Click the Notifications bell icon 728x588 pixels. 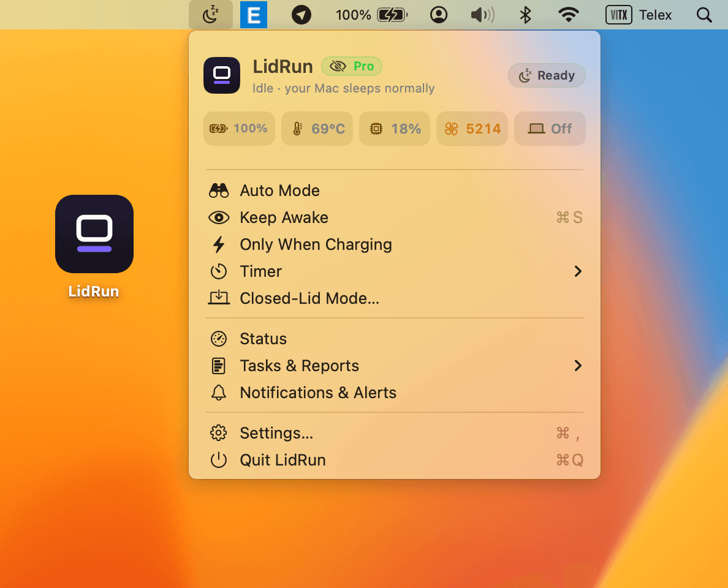[x=219, y=393]
